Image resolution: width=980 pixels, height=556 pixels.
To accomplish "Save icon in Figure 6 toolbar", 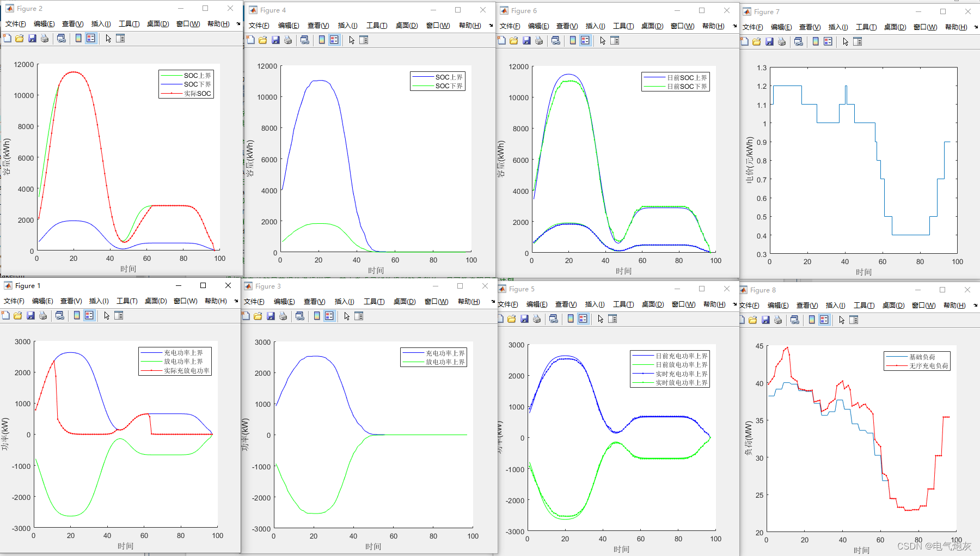I will [526, 40].
